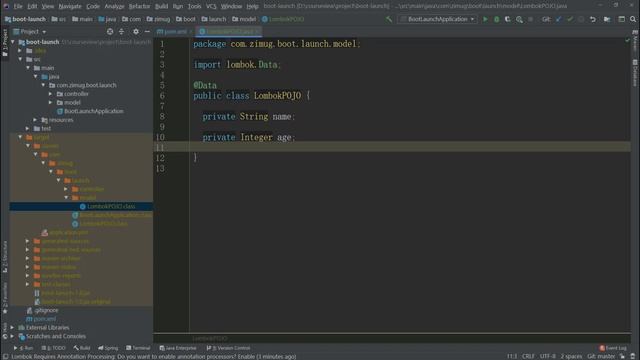This screenshot has height=360, width=640.
Task: Run BootLaunchApplication with green play icon
Action: click(485, 19)
